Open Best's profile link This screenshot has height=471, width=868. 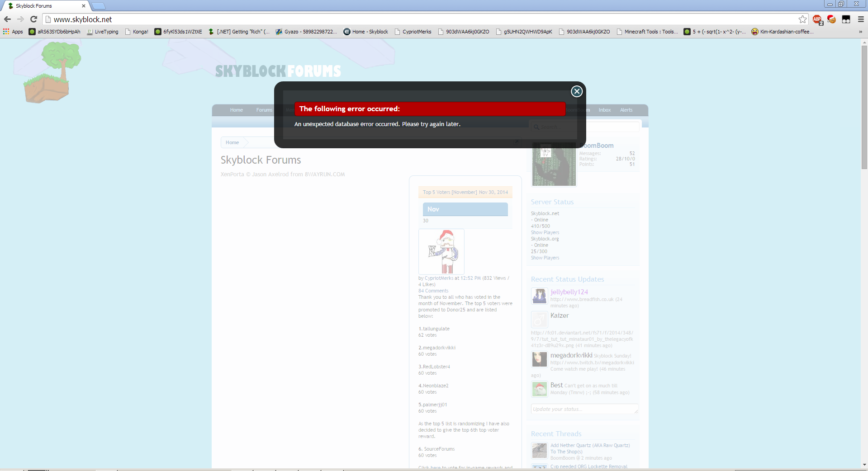556,385
